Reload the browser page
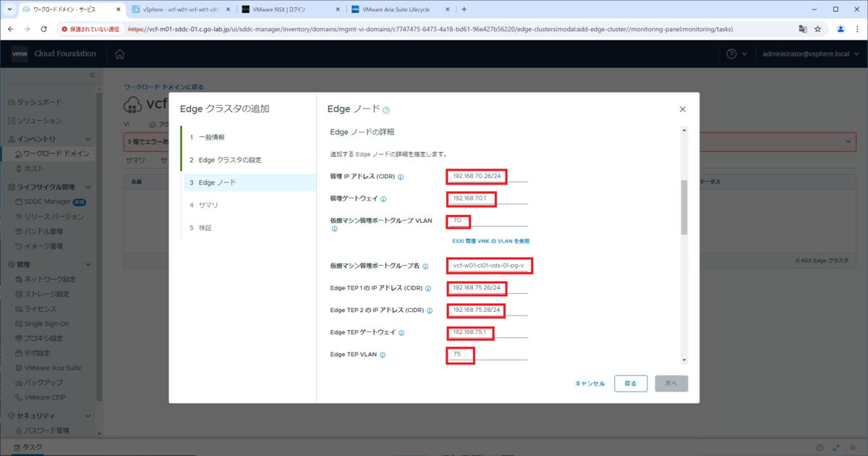Image resolution: width=868 pixels, height=456 pixels. [x=44, y=29]
